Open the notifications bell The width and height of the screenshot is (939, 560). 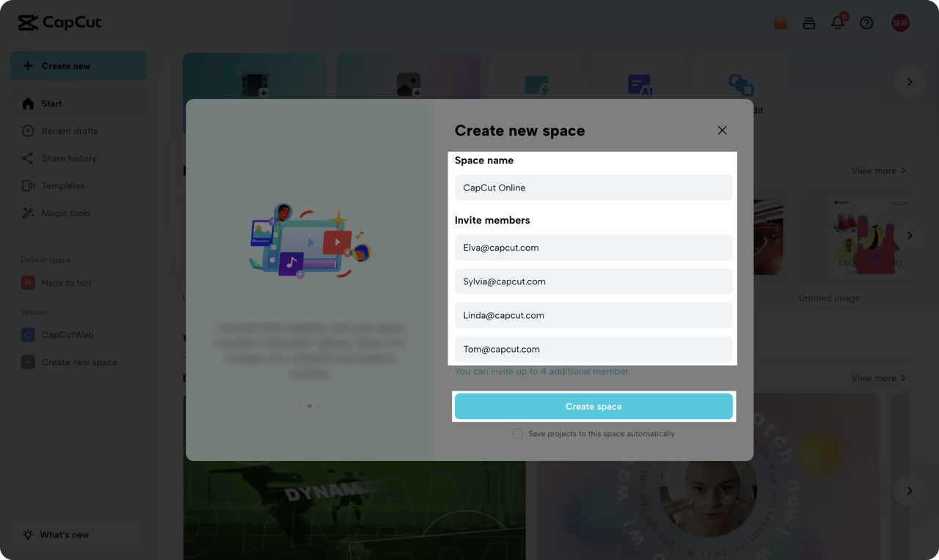coord(838,23)
